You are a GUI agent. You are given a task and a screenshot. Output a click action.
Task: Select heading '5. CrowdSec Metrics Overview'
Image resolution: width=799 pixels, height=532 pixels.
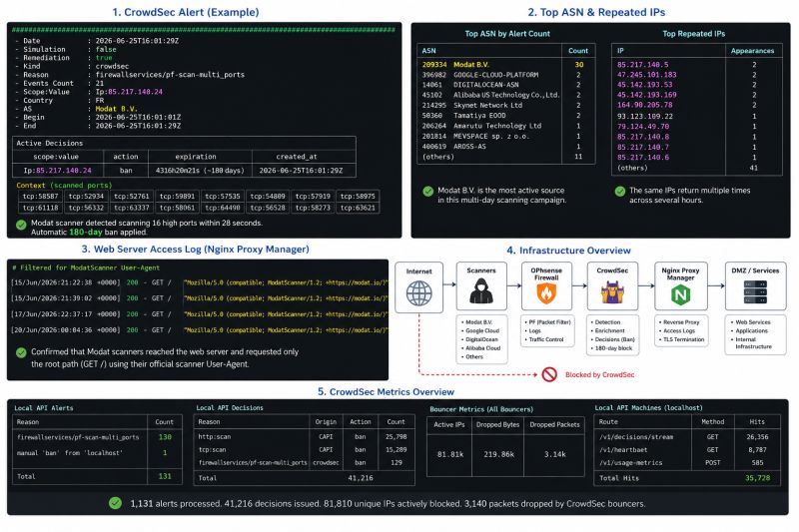click(x=386, y=392)
